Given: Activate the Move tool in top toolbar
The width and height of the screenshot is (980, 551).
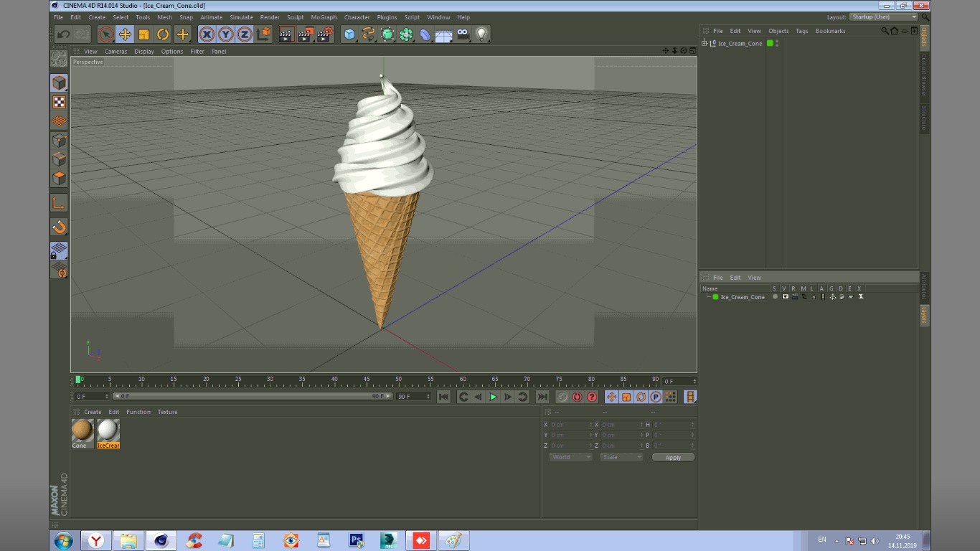Looking at the screenshot, I should point(125,34).
